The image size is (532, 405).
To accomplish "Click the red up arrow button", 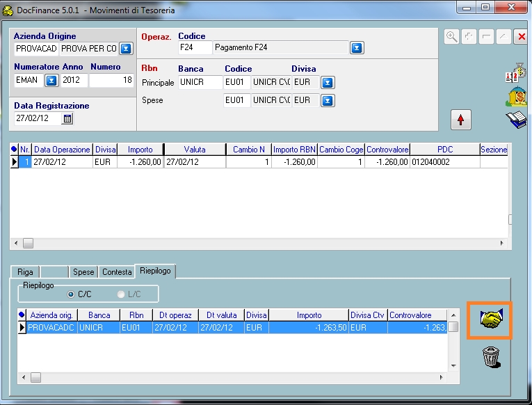I will click(460, 120).
